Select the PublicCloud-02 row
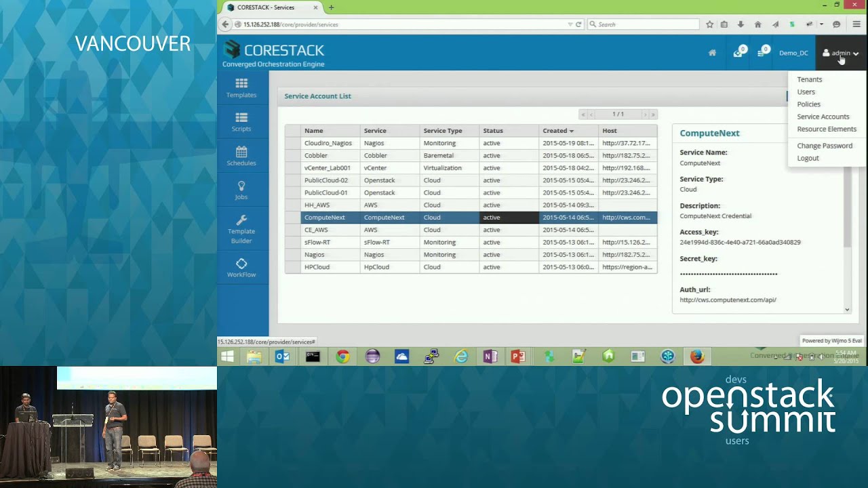868x488 pixels. [471, 180]
